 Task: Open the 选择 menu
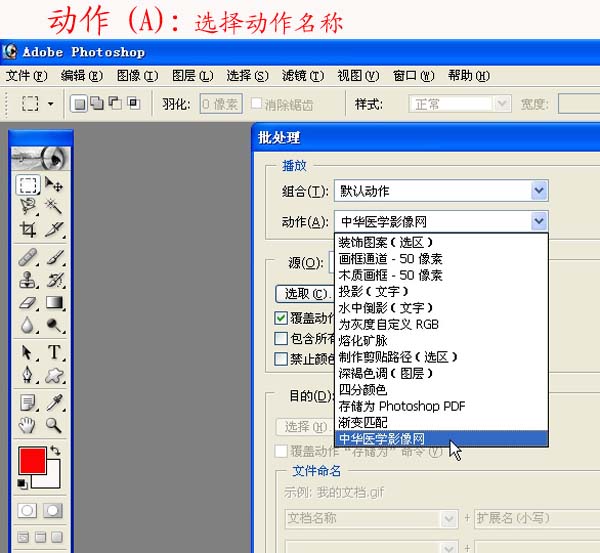(247, 76)
